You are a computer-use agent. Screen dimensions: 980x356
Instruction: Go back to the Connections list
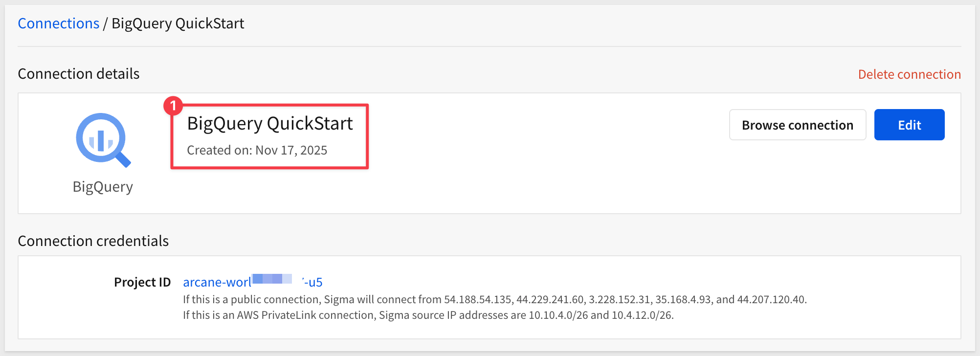coord(58,23)
